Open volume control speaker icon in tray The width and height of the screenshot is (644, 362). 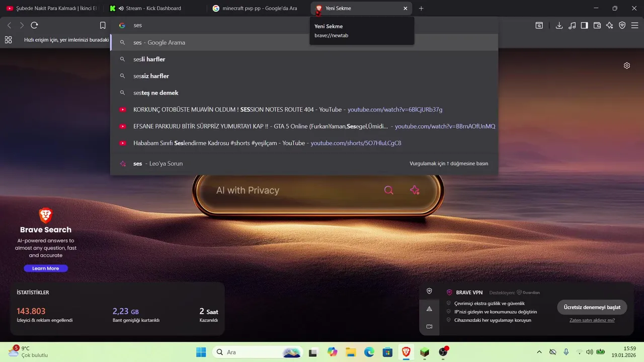tap(589, 352)
